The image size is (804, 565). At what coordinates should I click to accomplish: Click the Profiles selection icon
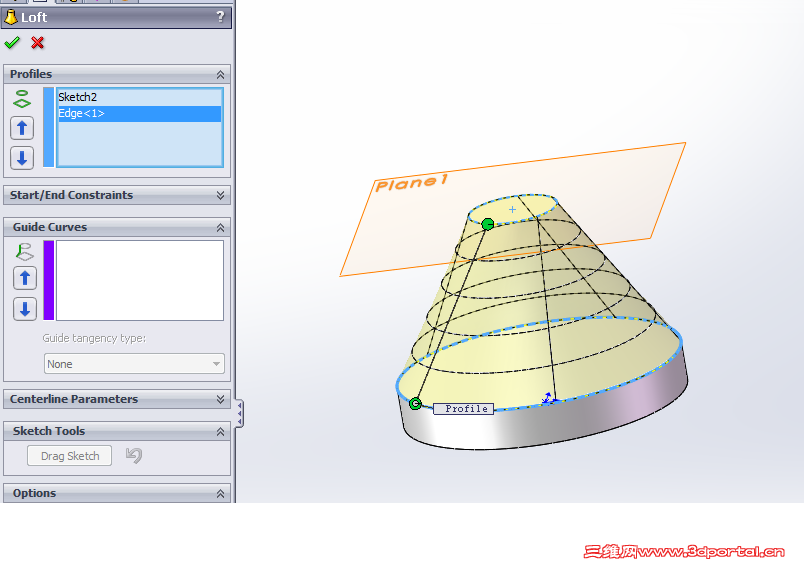point(22,99)
